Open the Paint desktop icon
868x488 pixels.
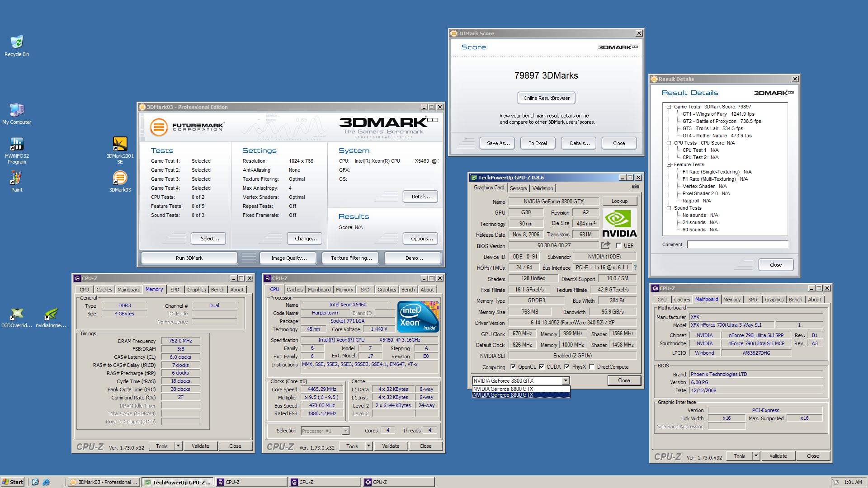click(17, 178)
